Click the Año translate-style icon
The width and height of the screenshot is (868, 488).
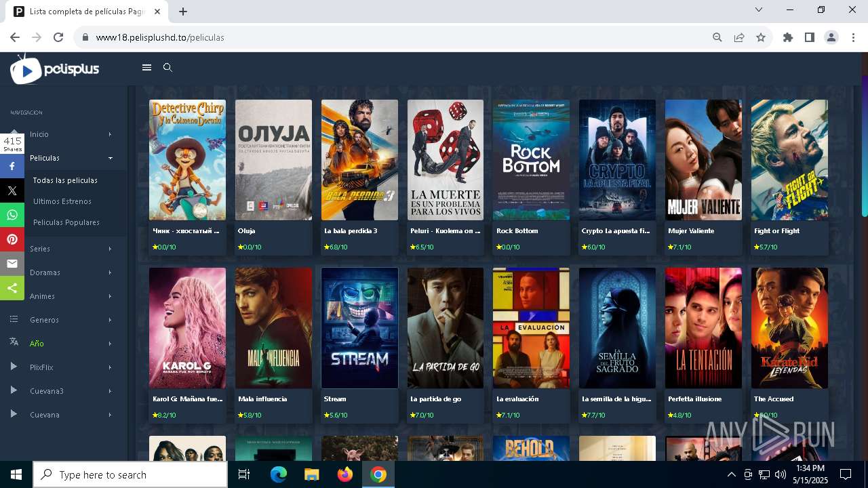[14, 342]
